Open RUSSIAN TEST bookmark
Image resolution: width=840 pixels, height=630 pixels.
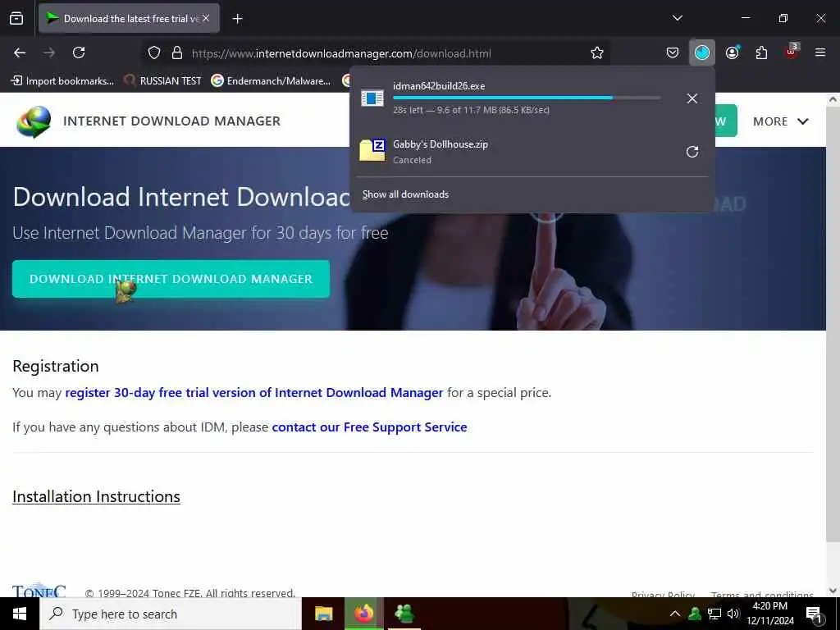(163, 81)
